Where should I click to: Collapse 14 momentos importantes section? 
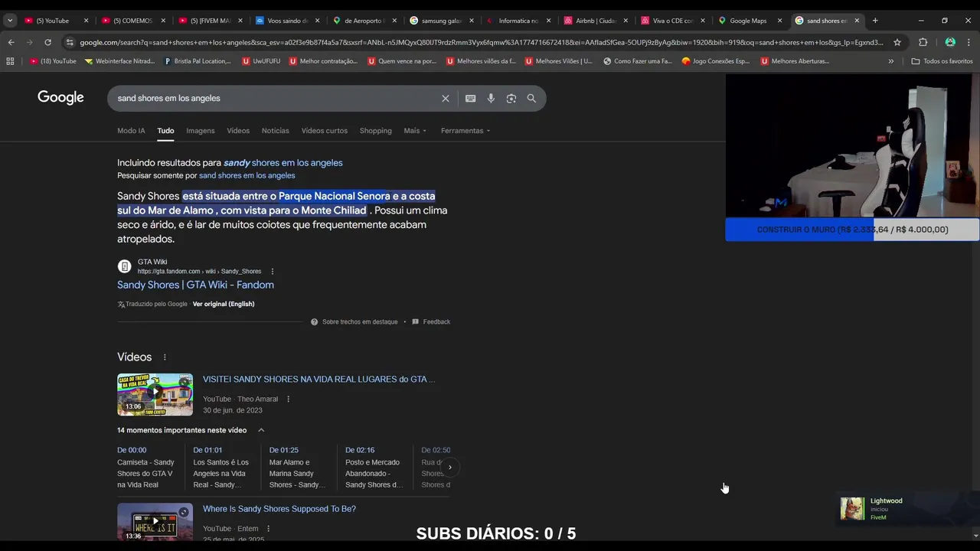click(261, 430)
